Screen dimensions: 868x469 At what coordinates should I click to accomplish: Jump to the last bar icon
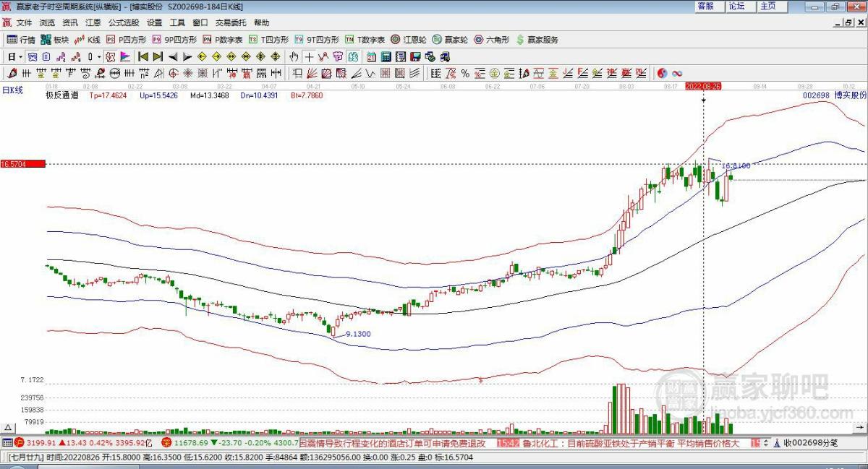tap(158, 56)
